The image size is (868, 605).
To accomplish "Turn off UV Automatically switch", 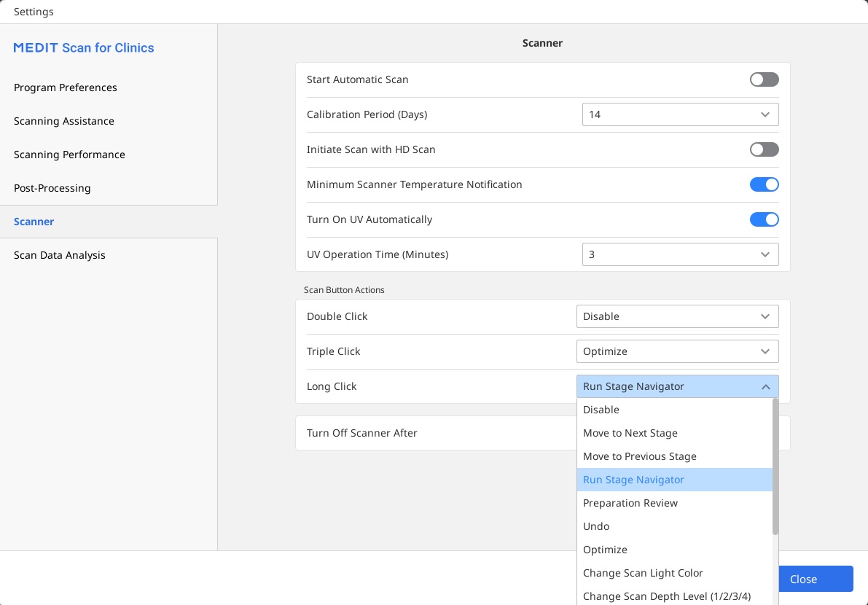I will (764, 219).
